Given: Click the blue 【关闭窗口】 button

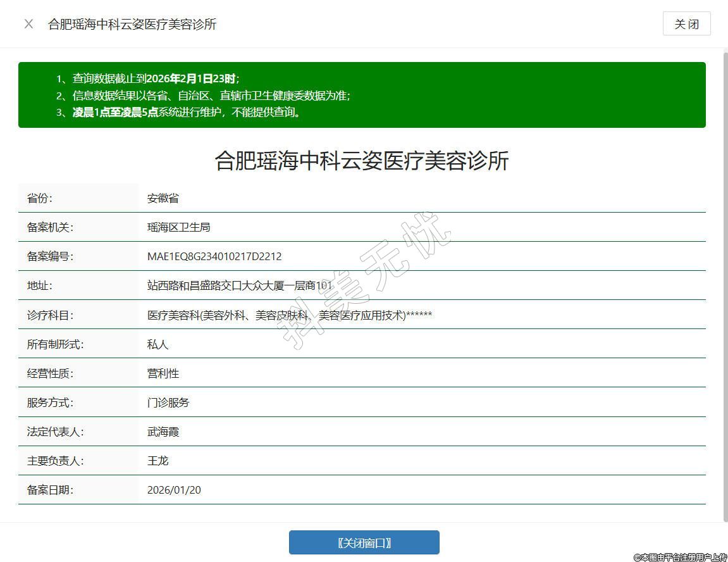Looking at the screenshot, I should tap(364, 542).
